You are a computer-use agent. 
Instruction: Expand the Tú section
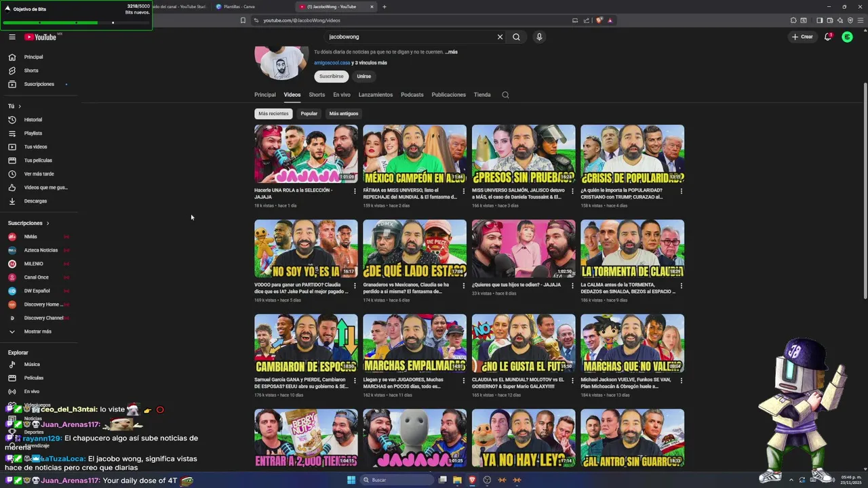click(x=15, y=106)
